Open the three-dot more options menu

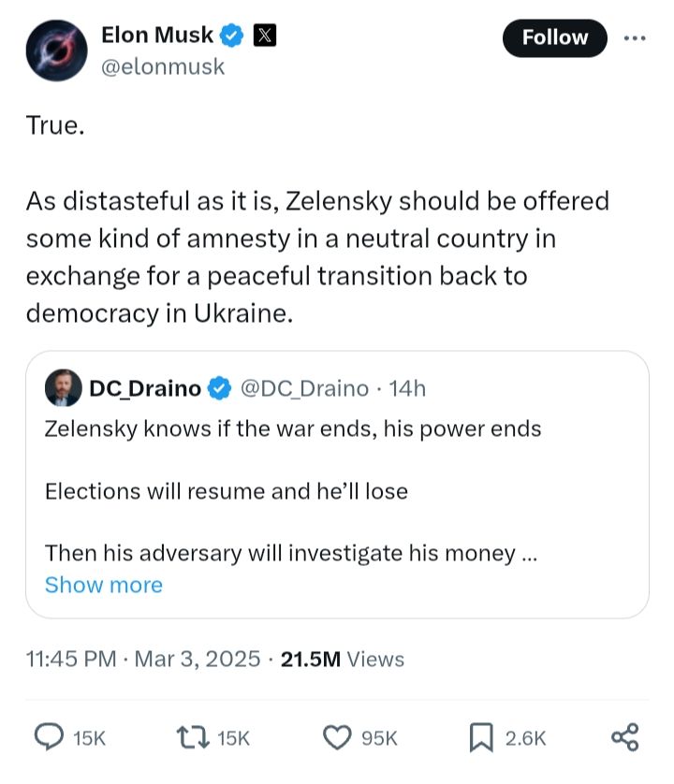pyautogui.click(x=636, y=37)
